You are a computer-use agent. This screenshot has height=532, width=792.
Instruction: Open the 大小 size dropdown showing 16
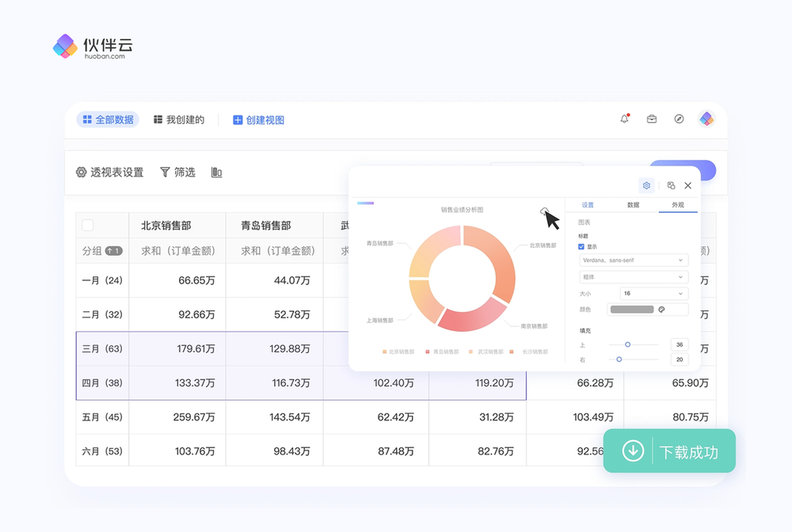pyautogui.click(x=654, y=294)
